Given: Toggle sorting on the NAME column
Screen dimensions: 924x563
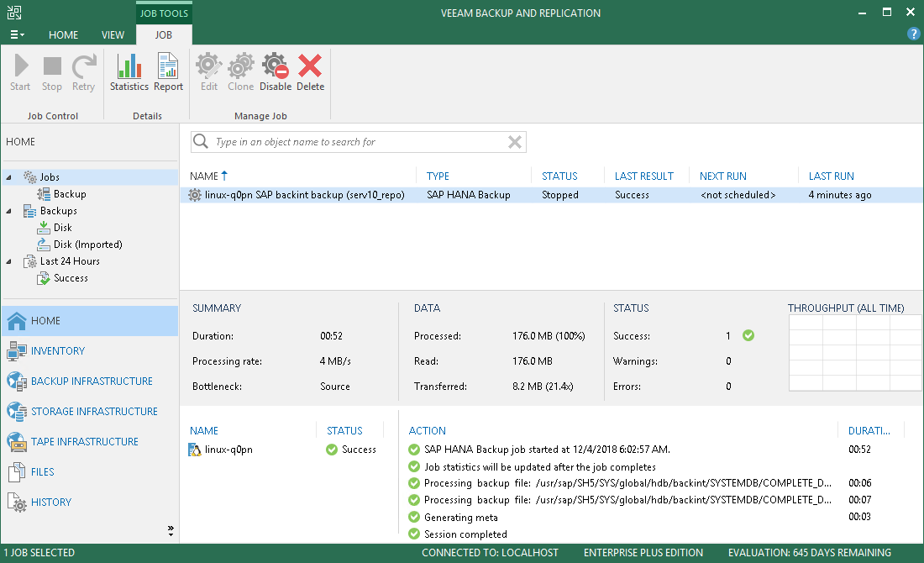Looking at the screenshot, I should click(202, 176).
